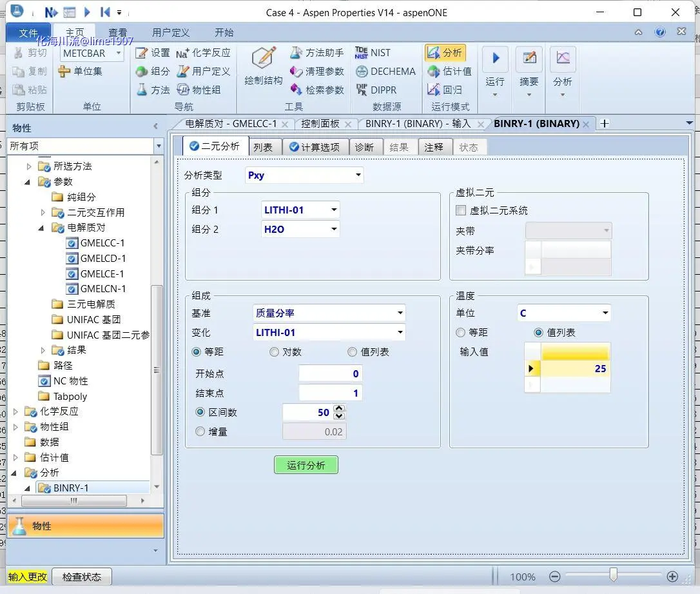Switch to the 列表 tab

point(263,148)
